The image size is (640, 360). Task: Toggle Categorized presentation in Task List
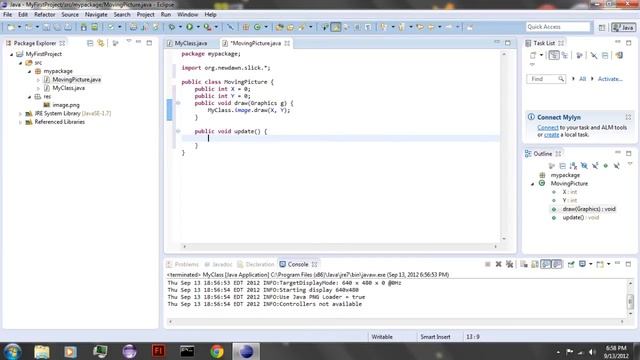tap(553, 55)
